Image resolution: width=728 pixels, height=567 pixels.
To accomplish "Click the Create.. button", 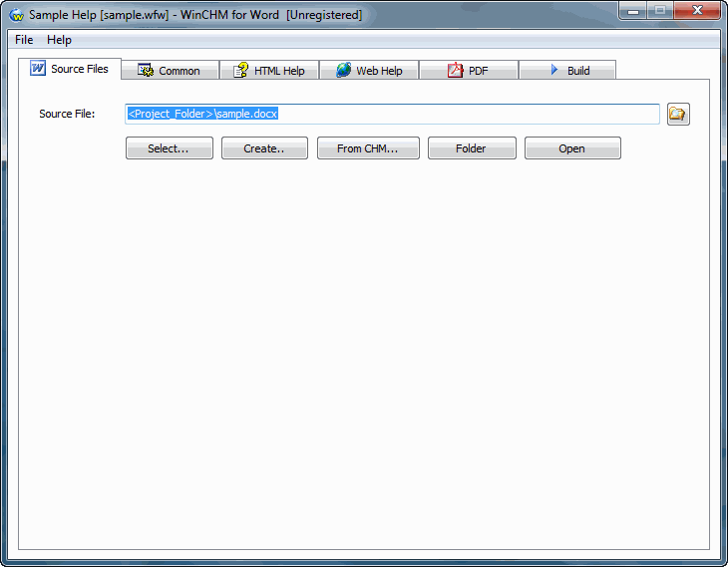I will tap(264, 148).
